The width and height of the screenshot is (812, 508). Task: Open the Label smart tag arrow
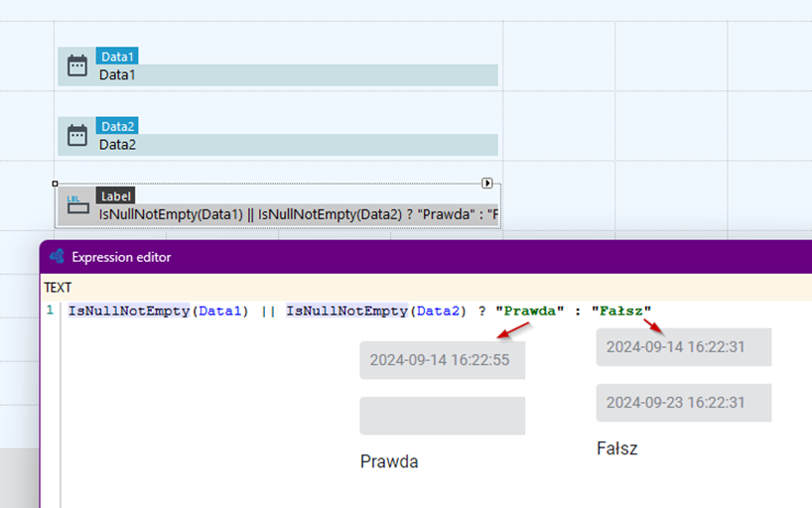pos(486,183)
